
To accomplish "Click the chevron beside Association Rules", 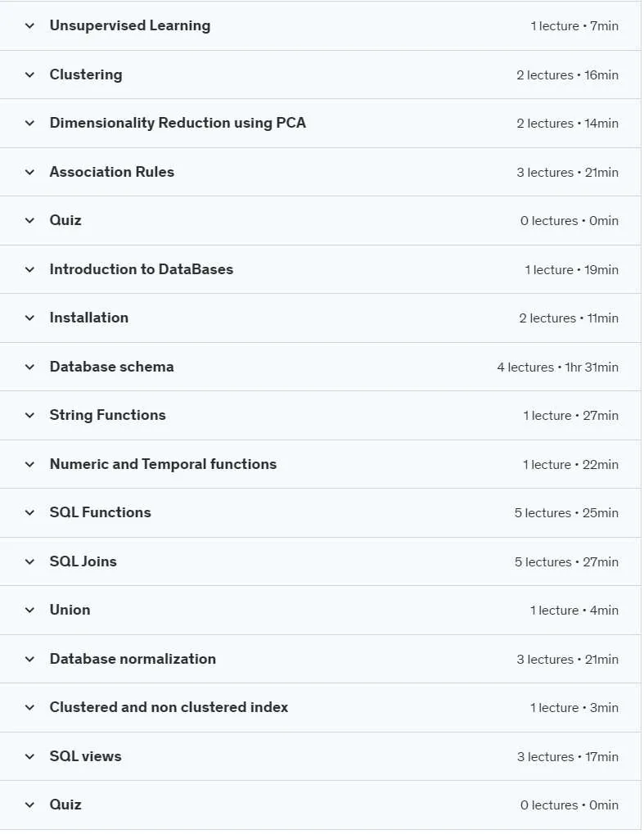I will click(29, 172).
